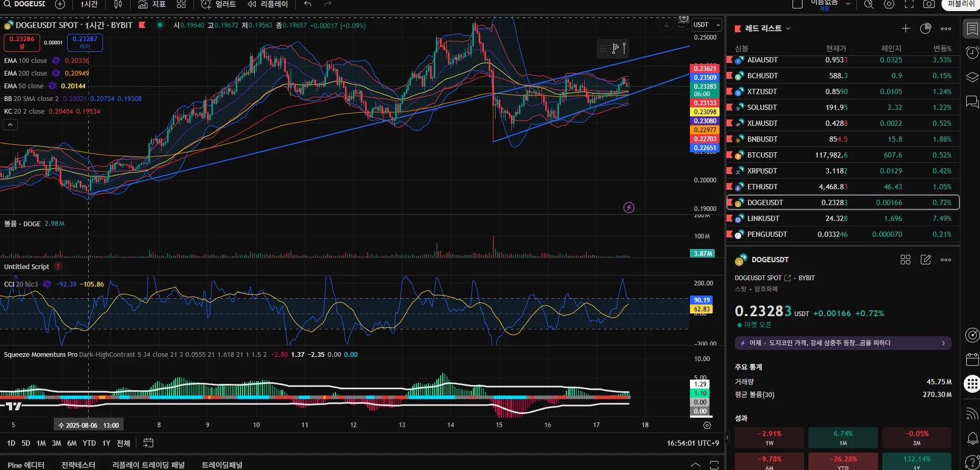Select the 1D date range

[x=11, y=443]
